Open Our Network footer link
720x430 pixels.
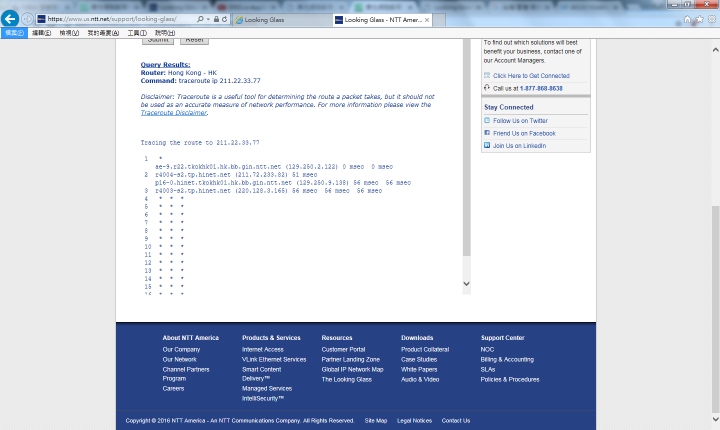point(179,360)
